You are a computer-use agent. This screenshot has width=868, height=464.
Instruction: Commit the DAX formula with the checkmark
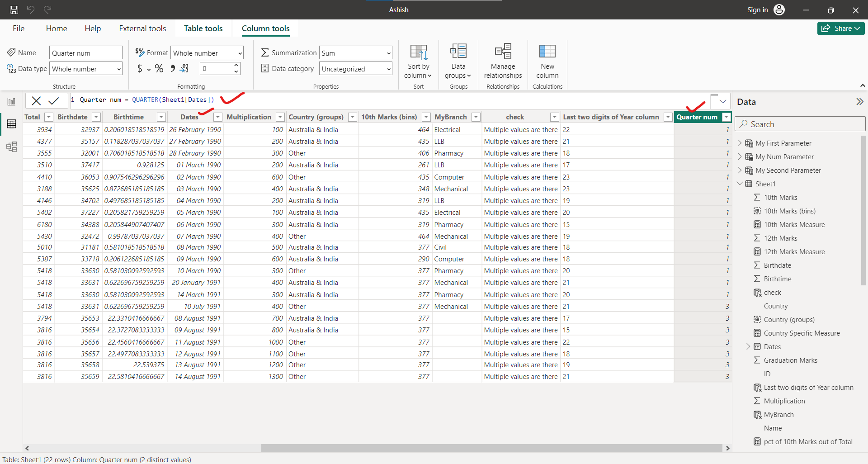pyautogui.click(x=54, y=100)
